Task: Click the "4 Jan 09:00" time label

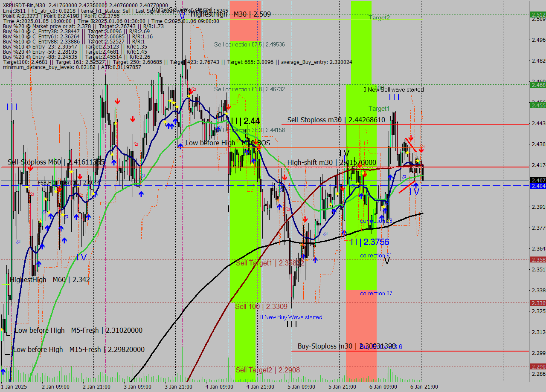Action: [x=219, y=386]
